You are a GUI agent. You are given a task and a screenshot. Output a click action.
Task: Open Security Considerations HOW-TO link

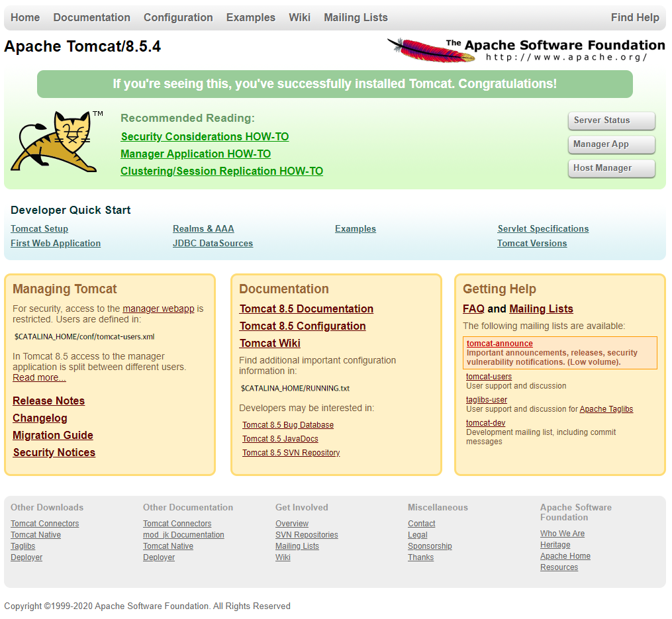point(205,137)
